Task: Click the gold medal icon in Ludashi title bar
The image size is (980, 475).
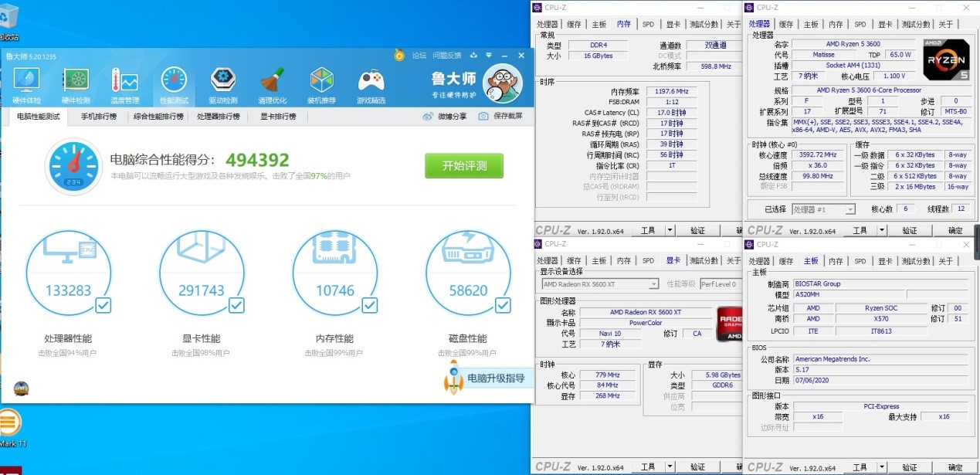Action: [399, 55]
